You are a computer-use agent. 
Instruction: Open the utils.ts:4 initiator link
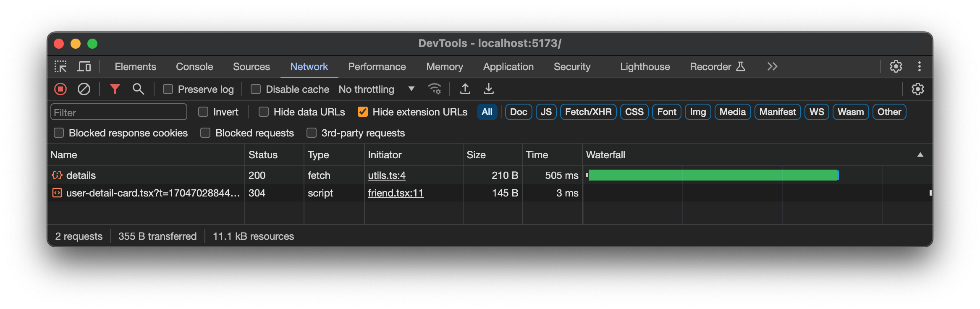387,175
